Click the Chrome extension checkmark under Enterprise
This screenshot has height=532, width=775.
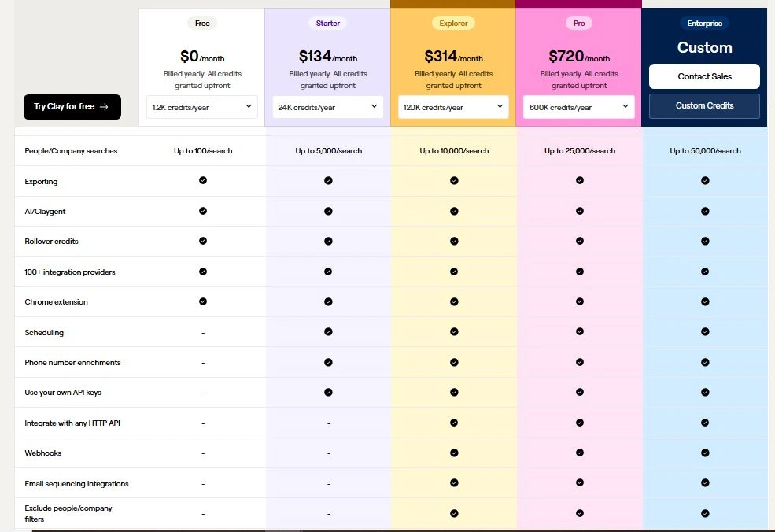click(705, 301)
